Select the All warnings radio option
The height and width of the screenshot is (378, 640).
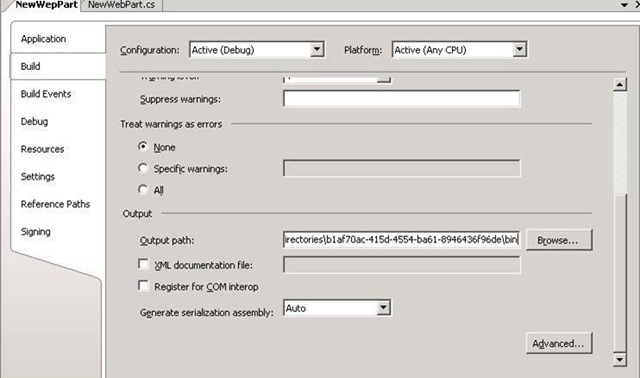click(x=143, y=189)
